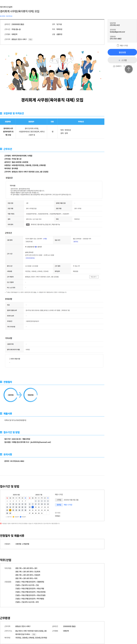This screenshot has width=137, height=644.
Task: Click the 마감일자 blue legend dot
Action: click(20, 517)
